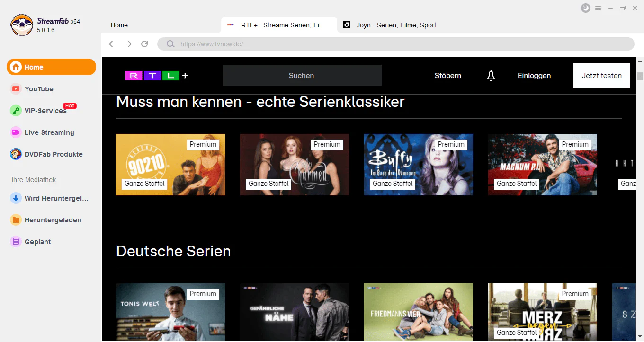
Task: Switch to the Home browser tab
Action: [119, 25]
